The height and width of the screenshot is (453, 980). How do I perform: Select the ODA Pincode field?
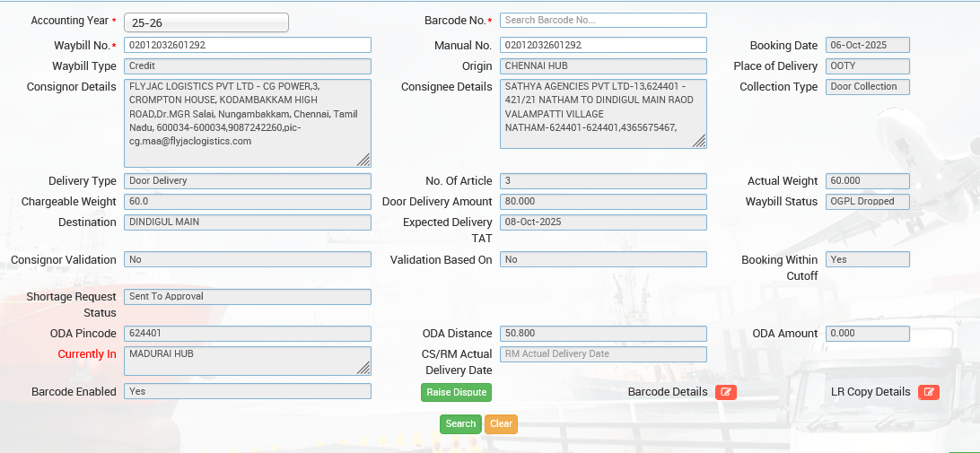tap(247, 334)
